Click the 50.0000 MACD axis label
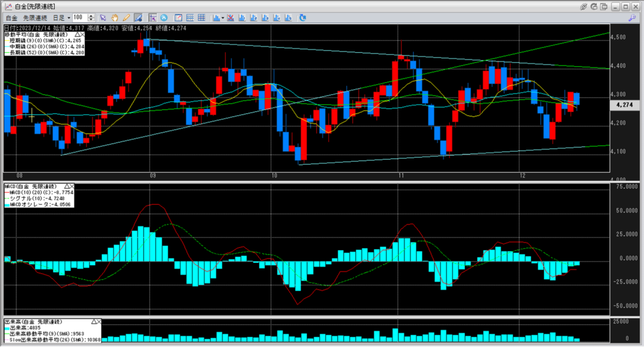Screen dimensions: 644x347 (x=626, y=211)
